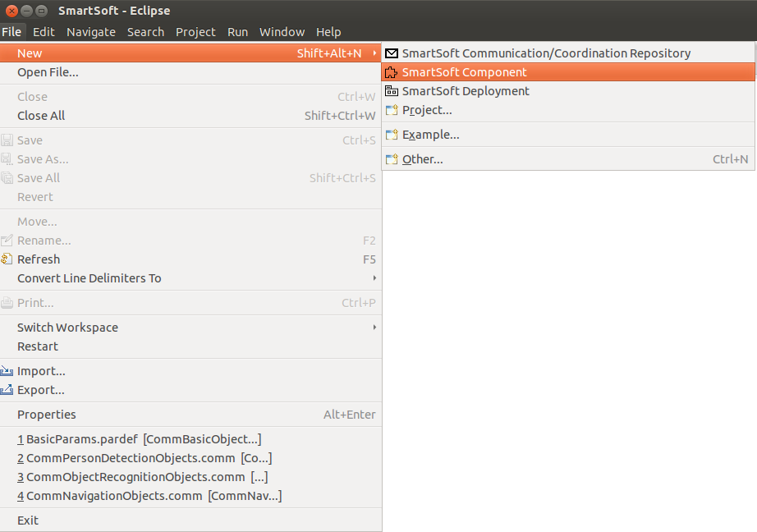Open recent file 1 BasicParams.pardef
Image resolution: width=757 pixels, height=532 pixels.
pyautogui.click(x=190, y=439)
